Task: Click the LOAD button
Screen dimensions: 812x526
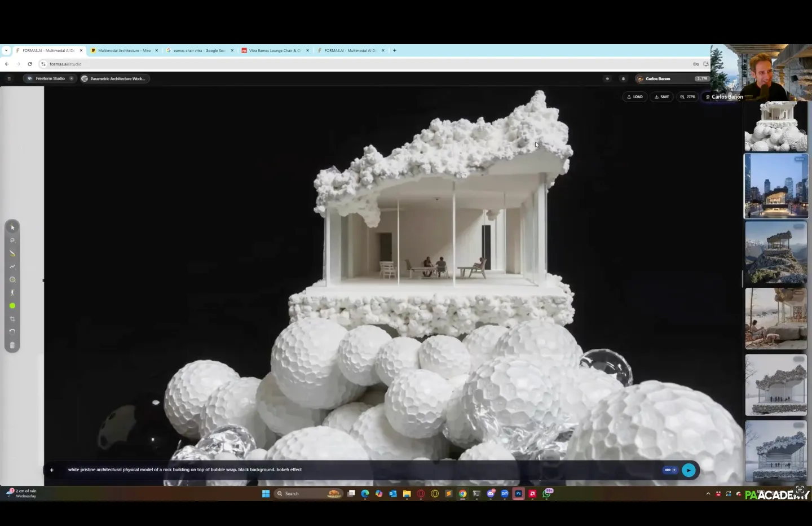Action: click(635, 97)
